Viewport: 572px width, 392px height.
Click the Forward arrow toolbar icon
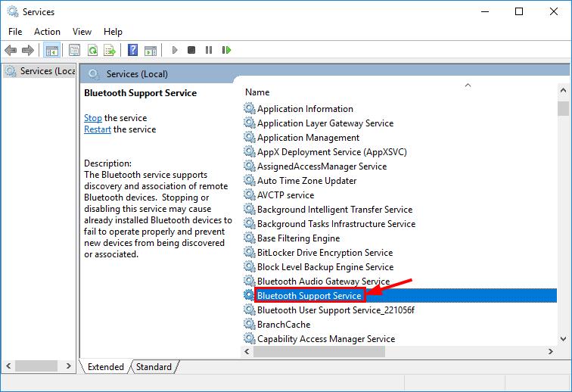28,50
